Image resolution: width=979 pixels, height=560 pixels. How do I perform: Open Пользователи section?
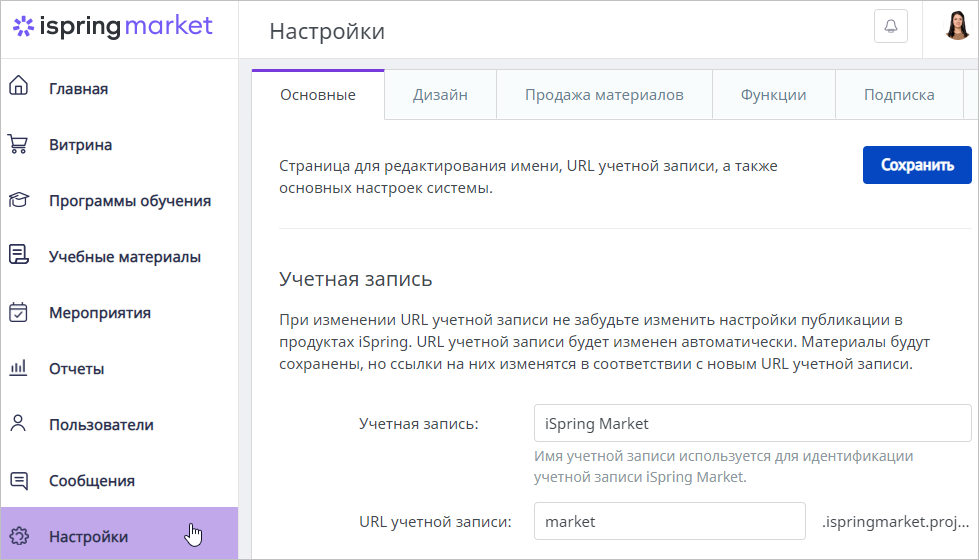tap(101, 425)
